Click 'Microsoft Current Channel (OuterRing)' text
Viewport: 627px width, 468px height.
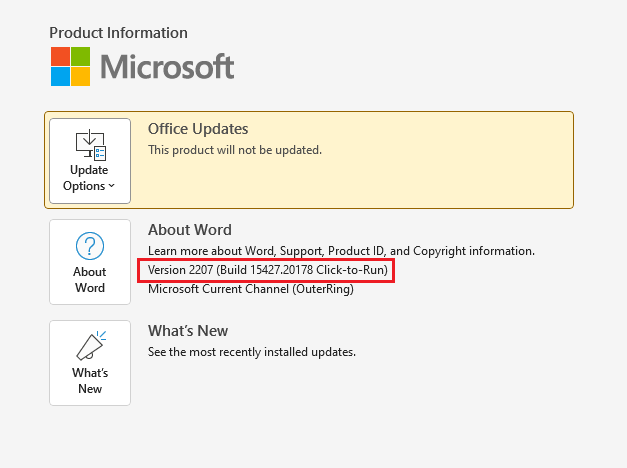251,289
